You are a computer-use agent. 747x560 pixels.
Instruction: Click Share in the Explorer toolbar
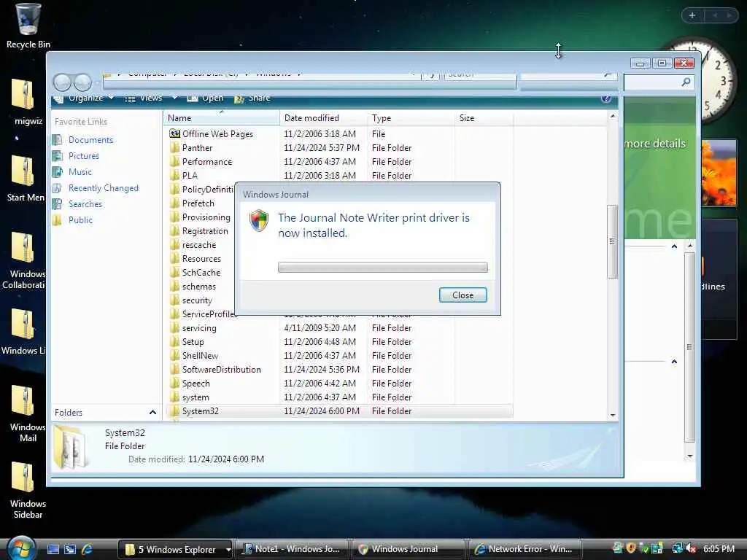pos(252,98)
